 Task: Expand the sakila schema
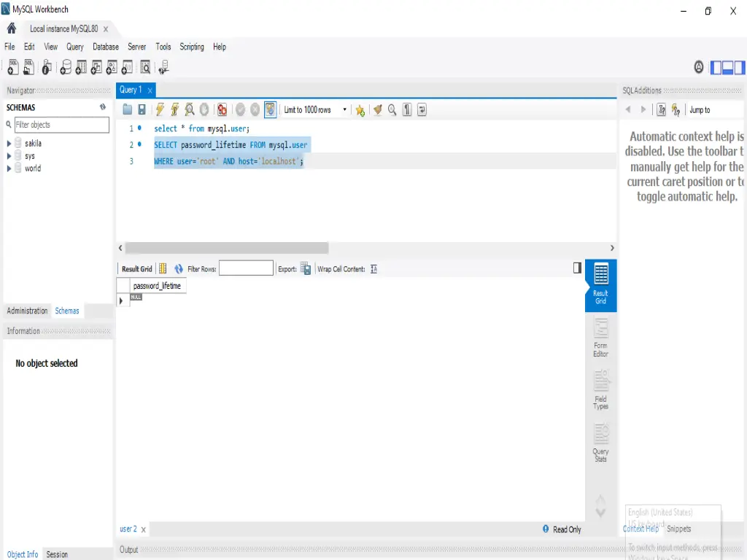tap(9, 144)
